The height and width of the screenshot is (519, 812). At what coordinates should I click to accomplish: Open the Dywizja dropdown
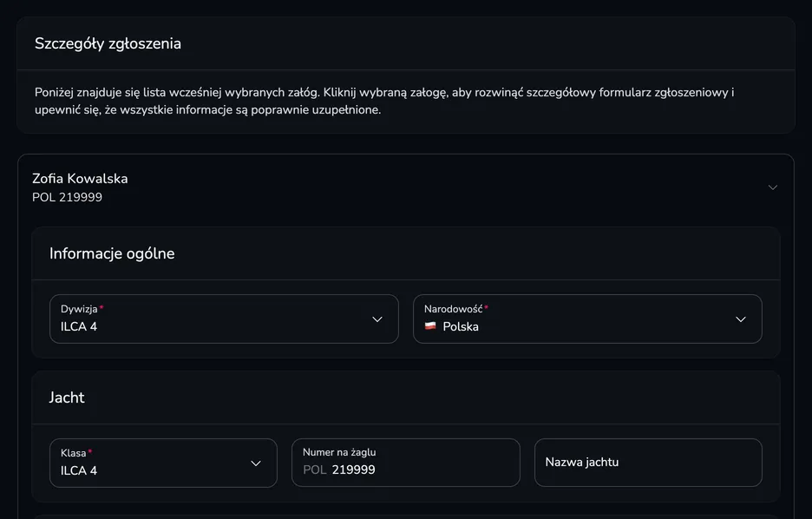[224, 319]
